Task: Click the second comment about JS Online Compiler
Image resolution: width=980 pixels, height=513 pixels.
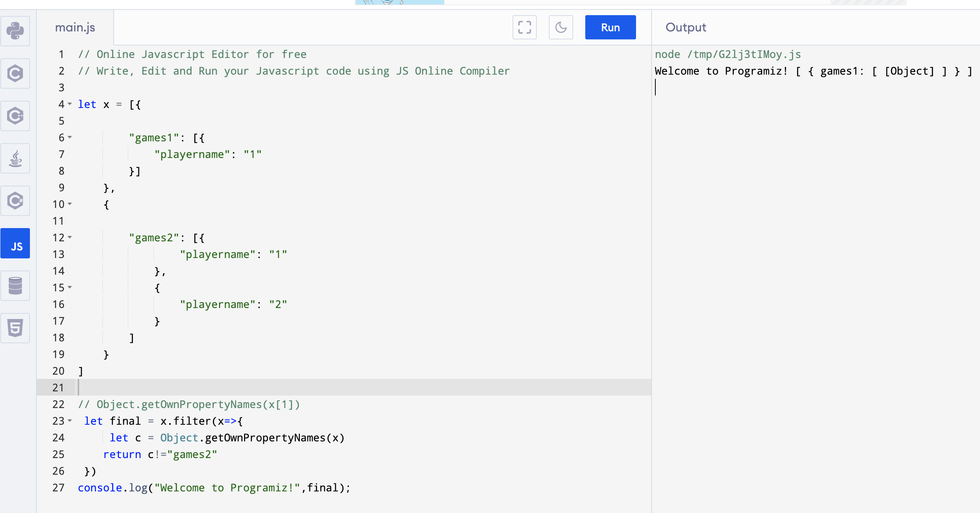Action: (294, 71)
